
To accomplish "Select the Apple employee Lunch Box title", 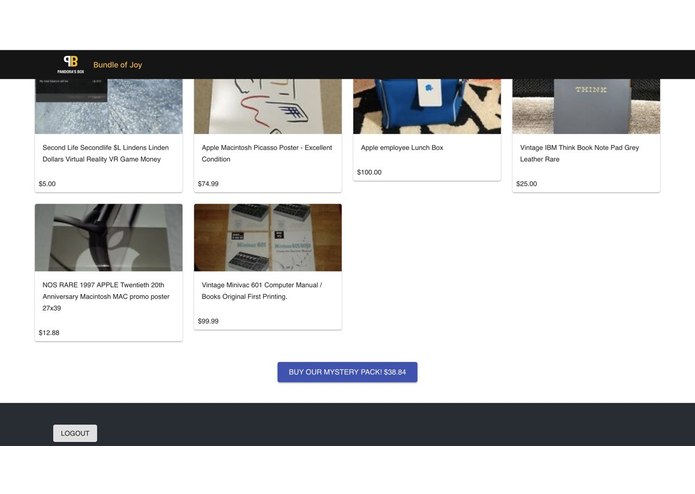I will 402,148.
